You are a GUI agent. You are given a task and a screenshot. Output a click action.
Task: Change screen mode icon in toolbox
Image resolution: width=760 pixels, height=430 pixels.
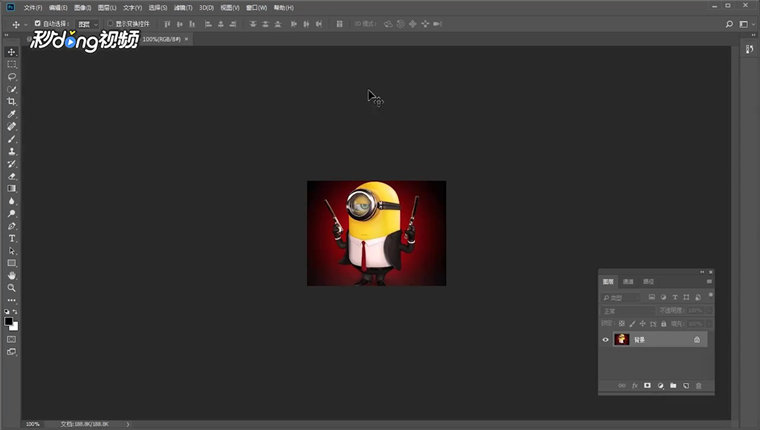pyautogui.click(x=12, y=352)
